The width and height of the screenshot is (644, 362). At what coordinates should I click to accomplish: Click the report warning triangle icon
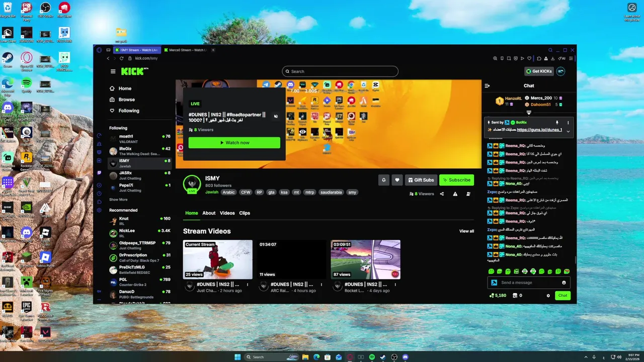pos(455,194)
